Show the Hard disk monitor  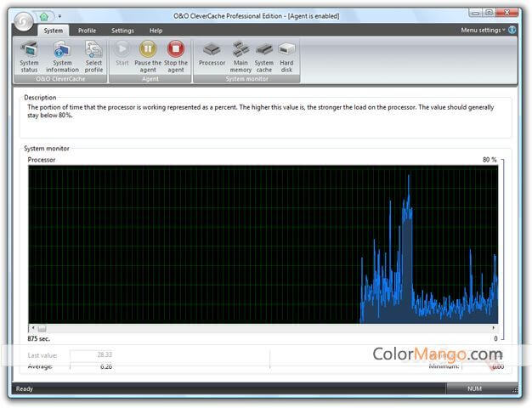[x=286, y=55]
